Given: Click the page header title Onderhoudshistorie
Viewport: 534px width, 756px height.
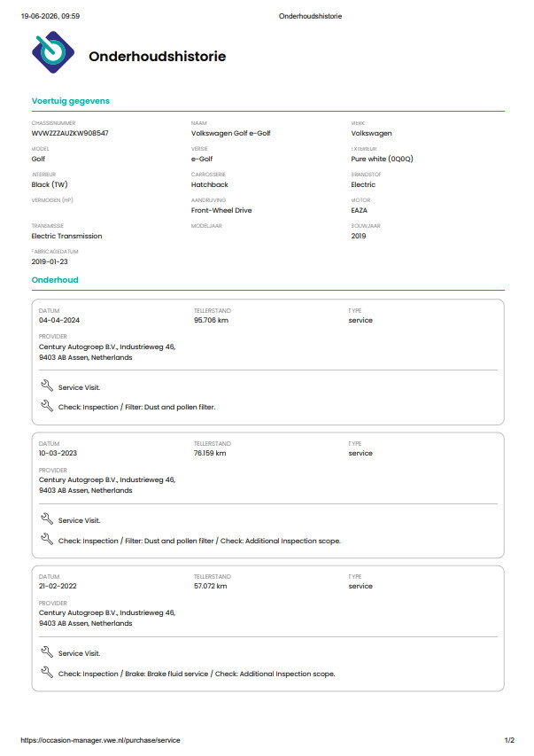Looking at the screenshot, I should (x=310, y=16).
